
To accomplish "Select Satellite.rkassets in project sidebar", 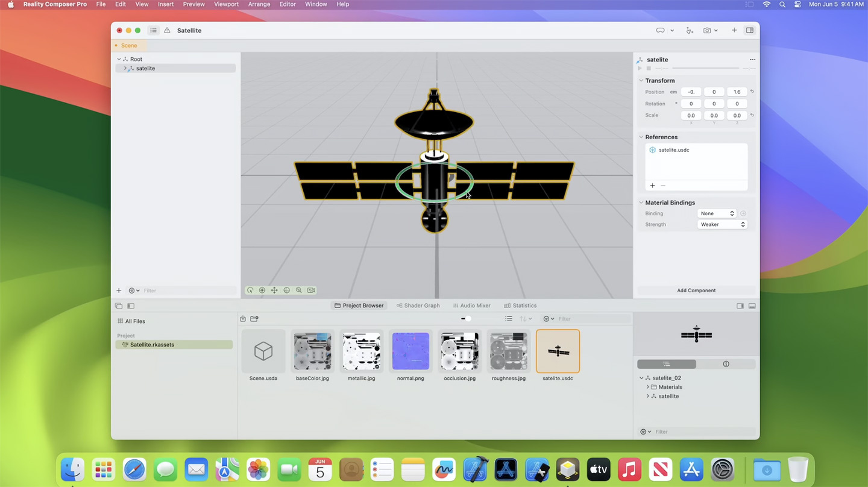I will (x=174, y=345).
